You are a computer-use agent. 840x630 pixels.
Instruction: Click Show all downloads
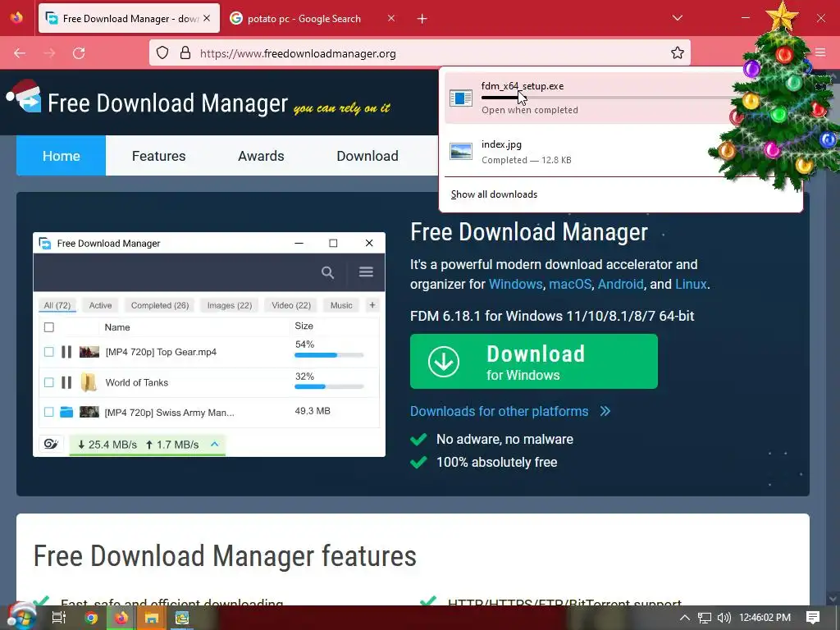point(494,194)
